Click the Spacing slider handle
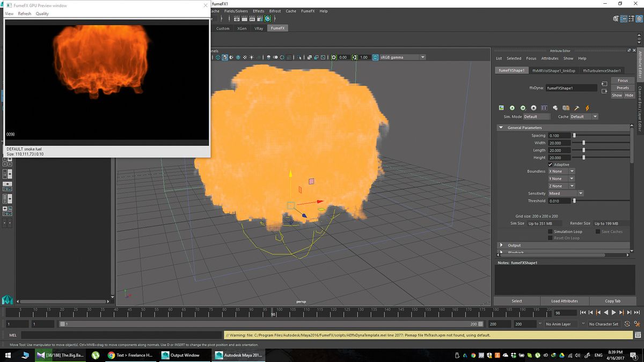644x362 pixels. (x=574, y=135)
